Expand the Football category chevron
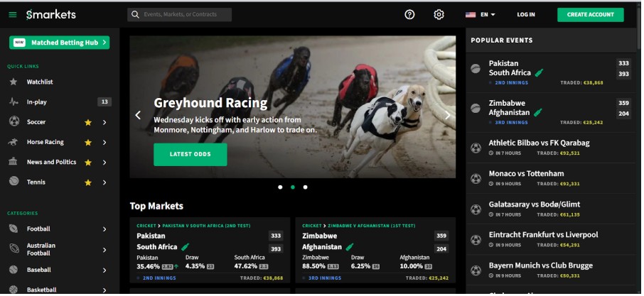The height and width of the screenshot is (296, 644). point(104,229)
